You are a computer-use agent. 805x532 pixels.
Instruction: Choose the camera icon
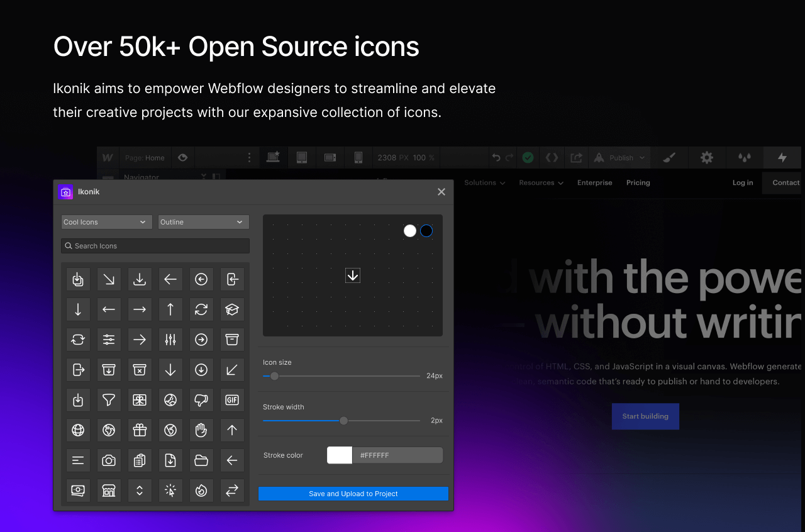tap(109, 460)
